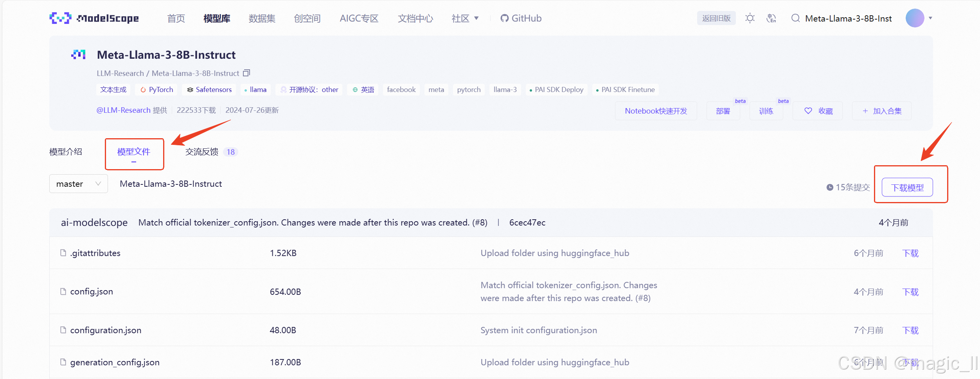Screen dimensions: 980x379
Task: Click the ai-modelscope committer name
Action: pos(94,222)
